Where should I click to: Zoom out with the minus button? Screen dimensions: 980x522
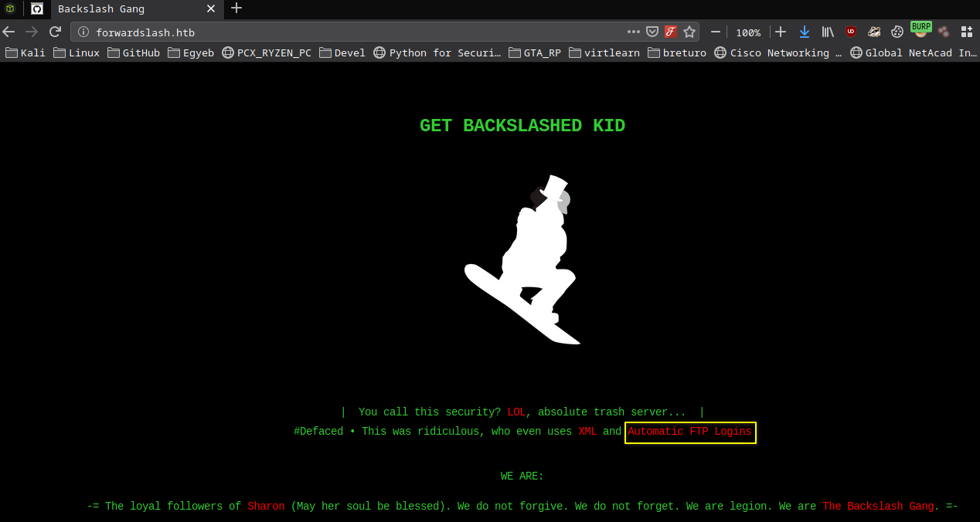point(716,32)
